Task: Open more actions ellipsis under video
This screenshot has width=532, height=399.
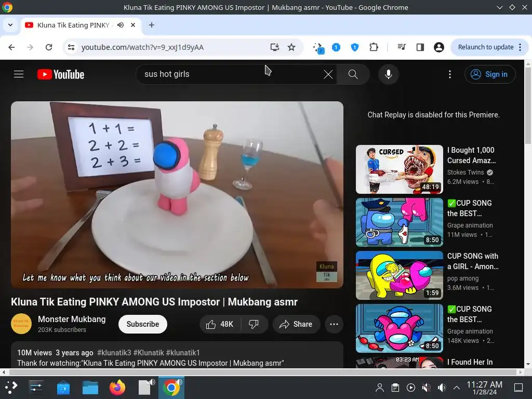Action: (x=334, y=324)
